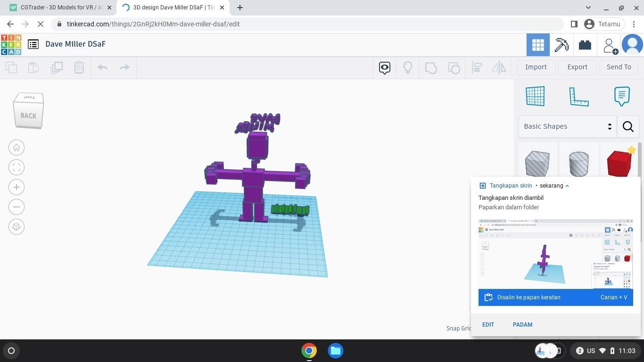The width and height of the screenshot is (644, 362).
Task: Fit all objects in view
Action: pos(17,168)
